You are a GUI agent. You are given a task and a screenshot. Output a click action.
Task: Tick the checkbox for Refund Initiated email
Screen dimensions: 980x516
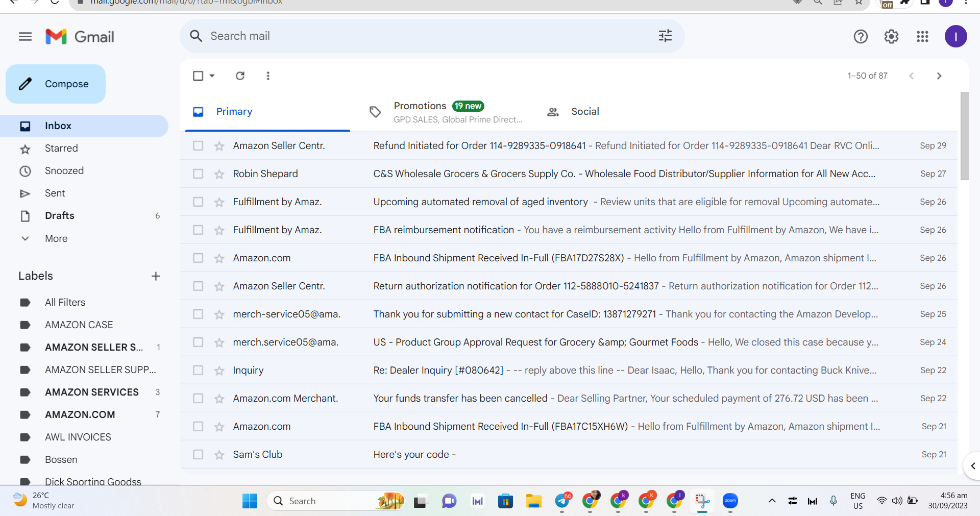click(198, 146)
